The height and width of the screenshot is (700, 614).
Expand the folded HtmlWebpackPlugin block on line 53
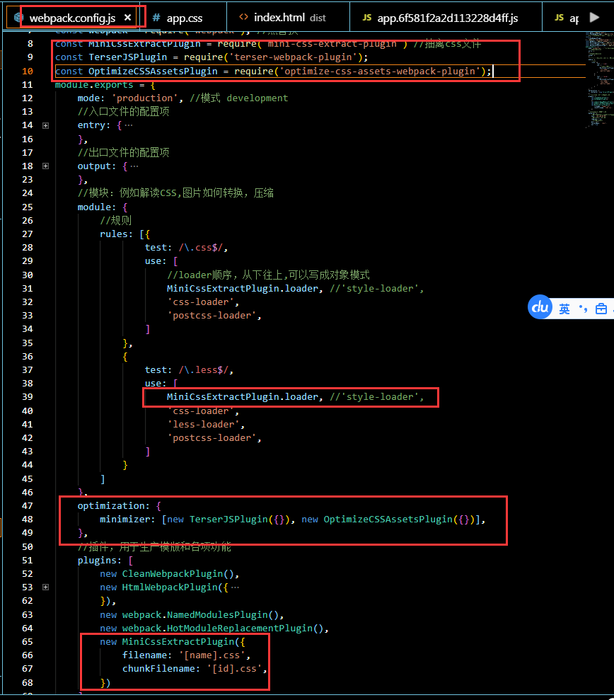(x=45, y=587)
